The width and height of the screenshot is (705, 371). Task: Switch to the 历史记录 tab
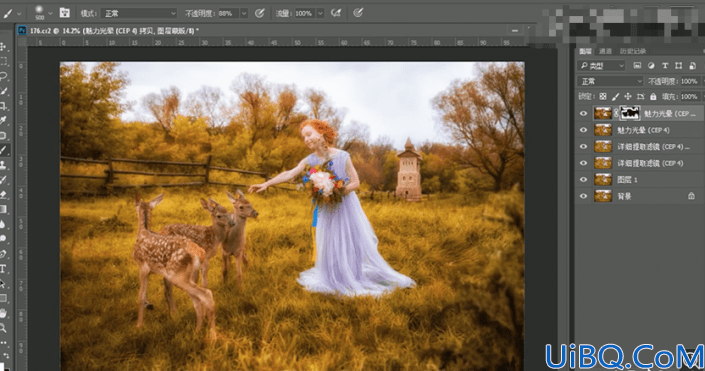[633, 51]
